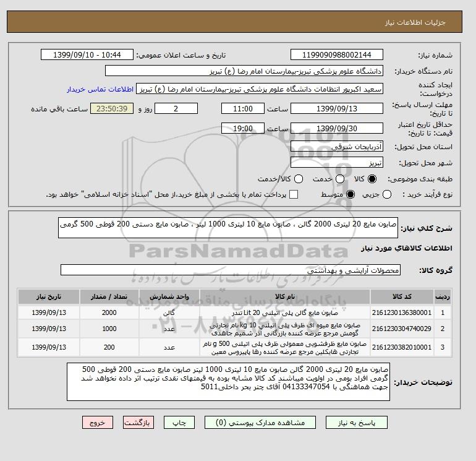Click the row 3 product name cell
Image resolution: width=476 pixels, height=461 pixels.
(x=285, y=347)
